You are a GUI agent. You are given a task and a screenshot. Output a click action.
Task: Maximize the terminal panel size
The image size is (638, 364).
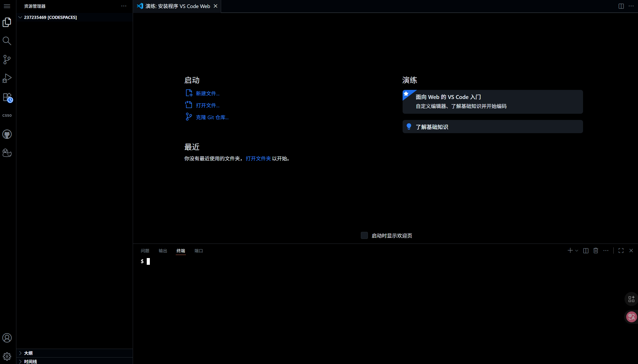click(621, 251)
